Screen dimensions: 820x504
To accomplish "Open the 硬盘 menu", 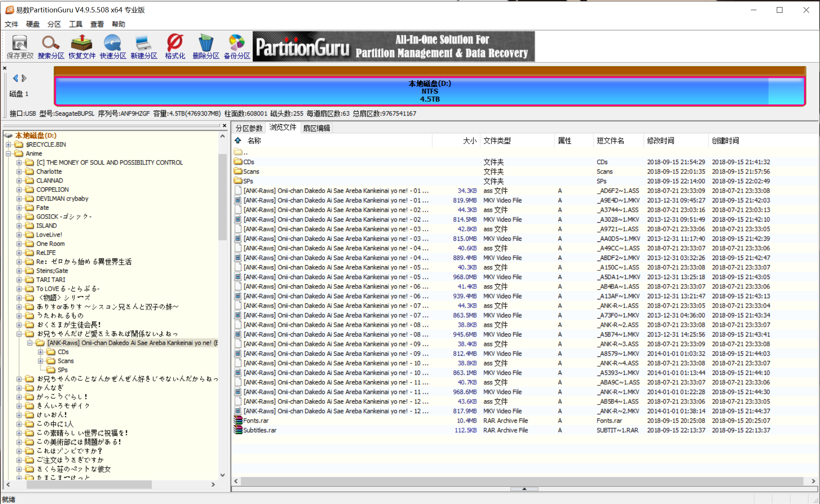I will click(33, 24).
